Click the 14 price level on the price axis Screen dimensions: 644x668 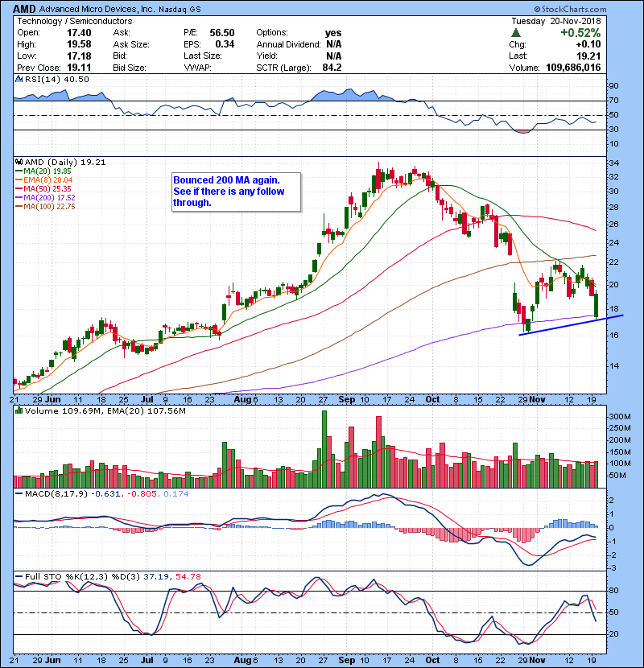click(613, 365)
